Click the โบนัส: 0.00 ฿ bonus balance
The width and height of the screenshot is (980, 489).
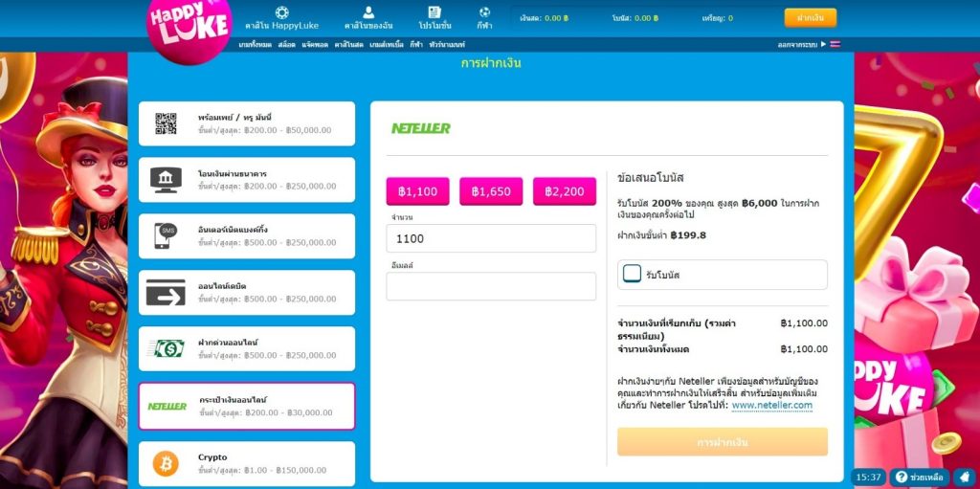click(635, 18)
